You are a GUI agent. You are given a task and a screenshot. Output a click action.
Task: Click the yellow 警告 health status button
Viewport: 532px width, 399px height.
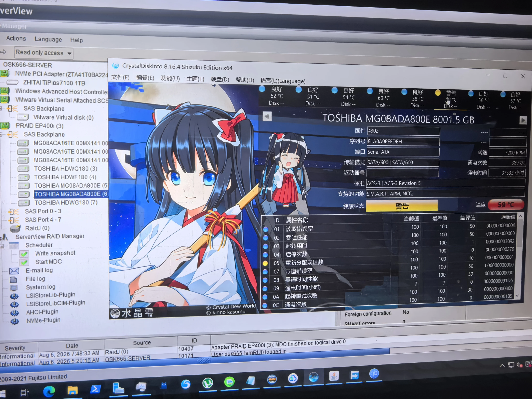coord(402,206)
